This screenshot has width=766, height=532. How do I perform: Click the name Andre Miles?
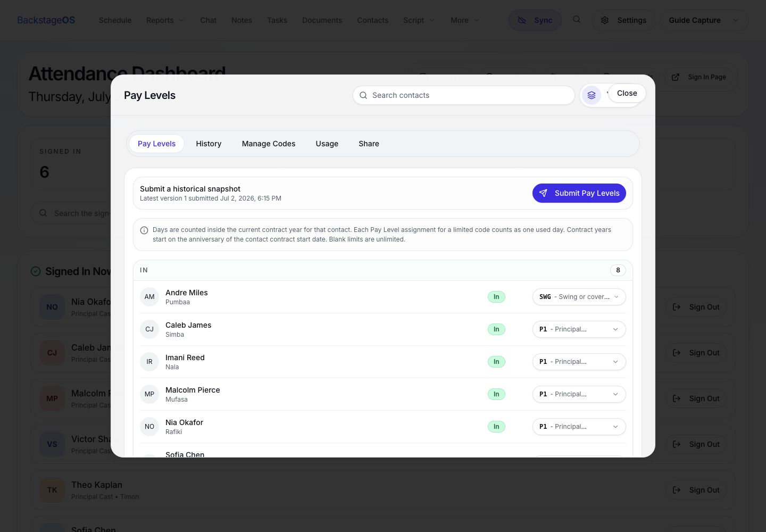[187, 293]
